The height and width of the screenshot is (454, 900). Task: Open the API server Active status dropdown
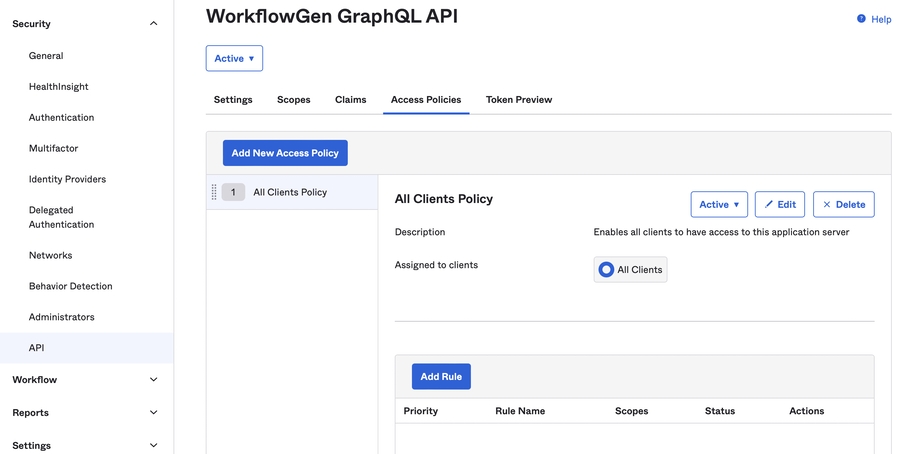pos(234,58)
